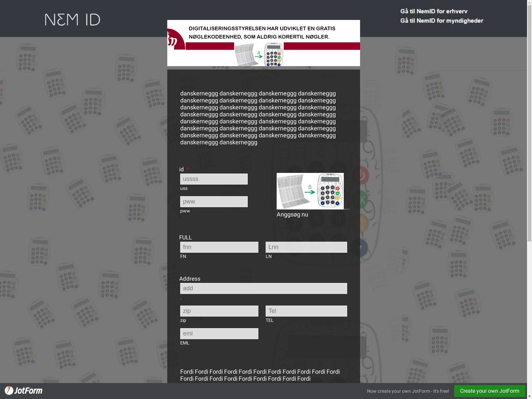532x399 pixels.
Task: Focus the pww password input field
Action: pos(214,202)
